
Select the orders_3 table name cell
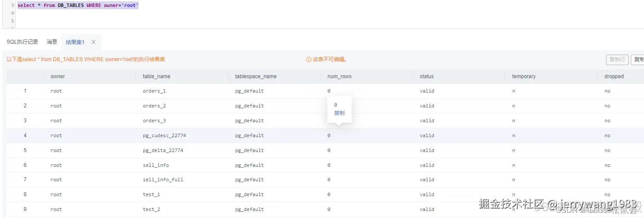coord(154,121)
